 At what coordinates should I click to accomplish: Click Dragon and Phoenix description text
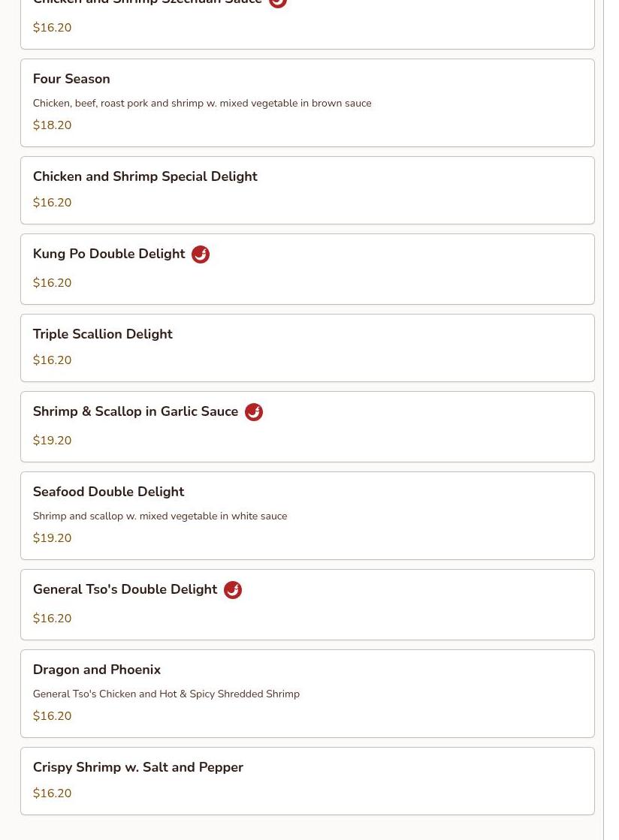click(x=166, y=694)
